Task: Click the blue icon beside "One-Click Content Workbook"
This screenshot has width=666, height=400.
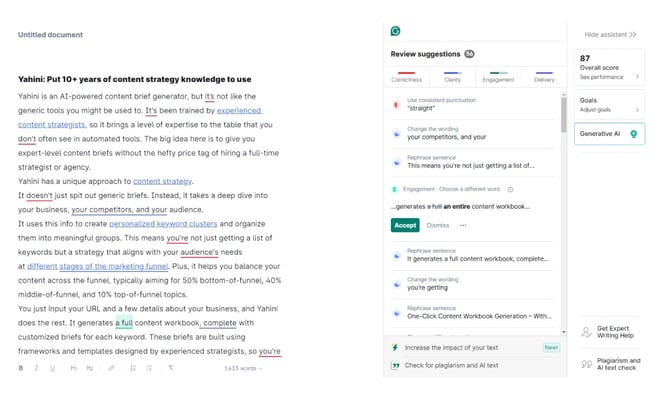Action: click(x=397, y=313)
